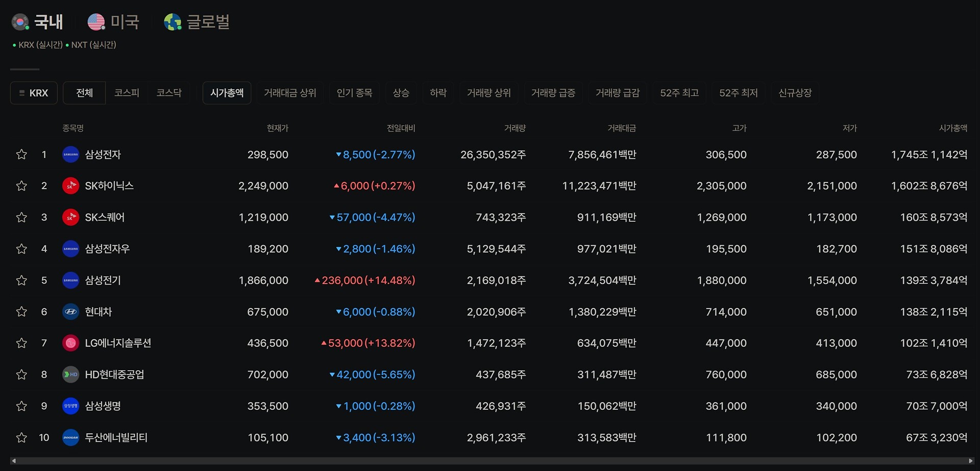Click the Hyundai logo next to 현대차
The height and width of the screenshot is (471, 980).
pos(70,312)
